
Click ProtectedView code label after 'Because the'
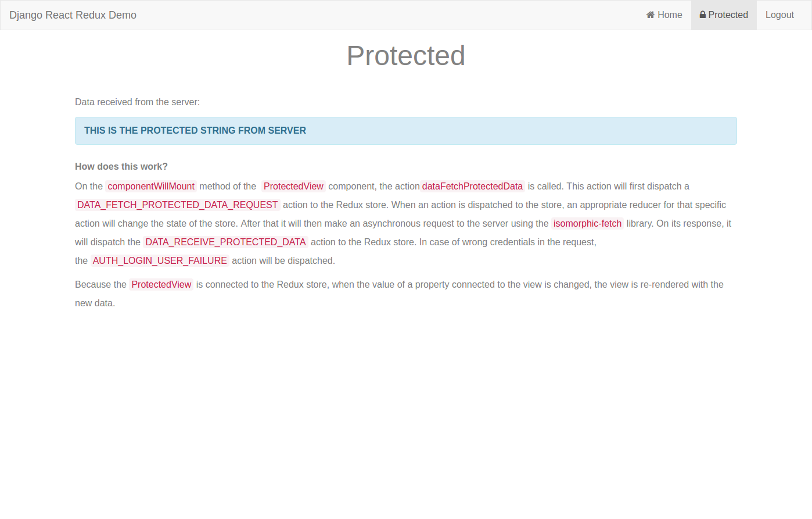click(x=161, y=285)
